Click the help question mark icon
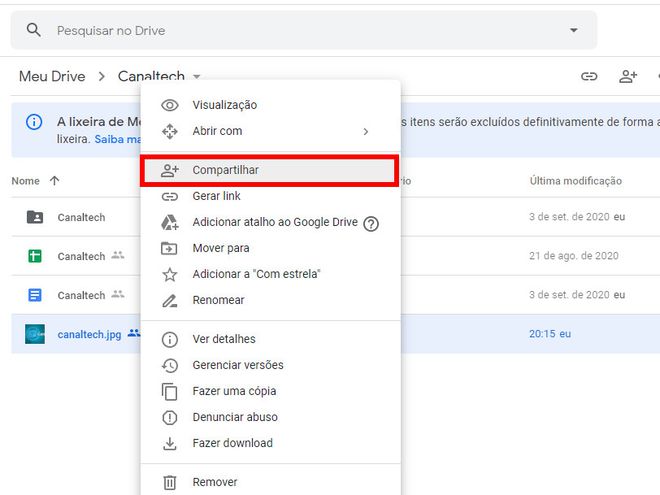Screen dimensions: 660x495 (371, 224)
